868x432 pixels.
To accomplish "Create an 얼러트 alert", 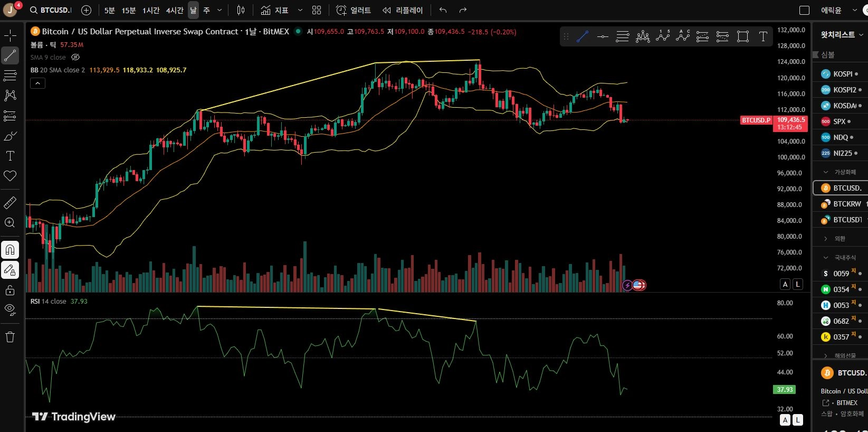I will point(354,10).
